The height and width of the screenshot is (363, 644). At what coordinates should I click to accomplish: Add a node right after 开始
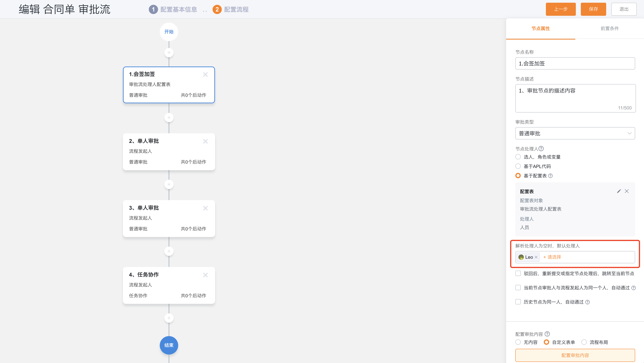[169, 52]
